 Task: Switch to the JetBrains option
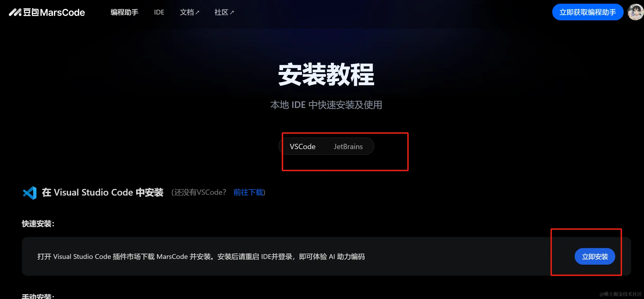pyautogui.click(x=348, y=146)
